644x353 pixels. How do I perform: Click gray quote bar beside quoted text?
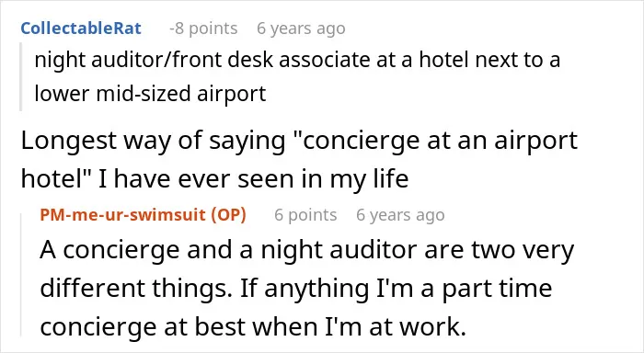click(x=20, y=76)
